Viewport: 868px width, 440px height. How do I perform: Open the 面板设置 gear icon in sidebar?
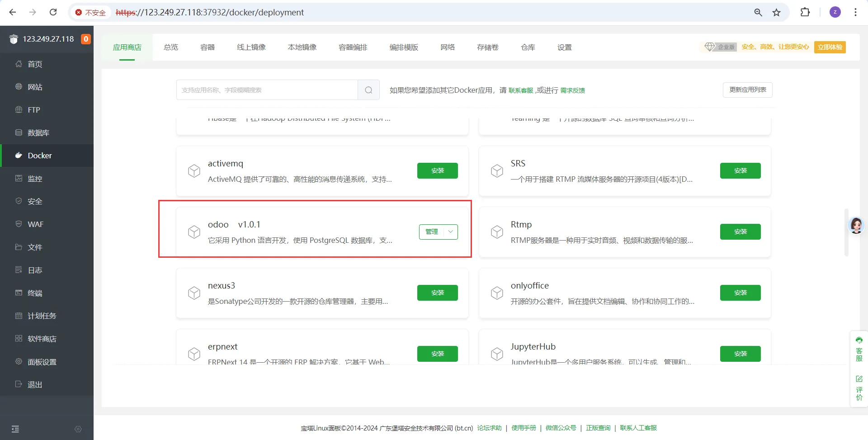point(19,361)
